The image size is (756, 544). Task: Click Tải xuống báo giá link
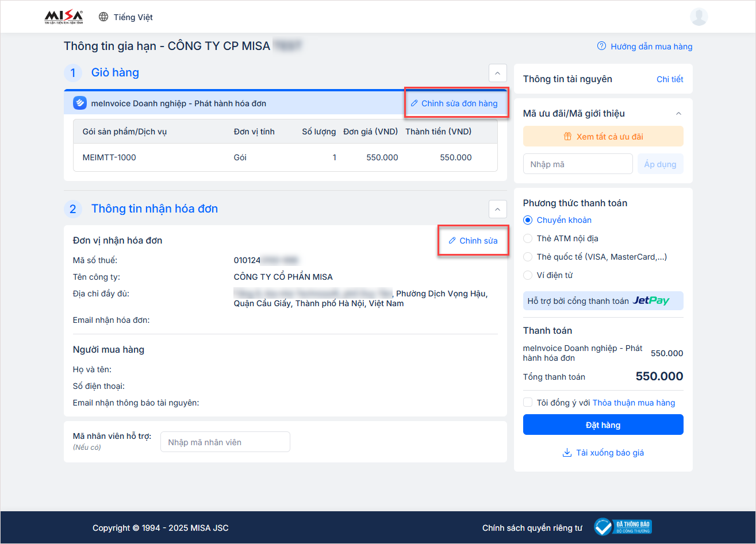[x=610, y=453]
